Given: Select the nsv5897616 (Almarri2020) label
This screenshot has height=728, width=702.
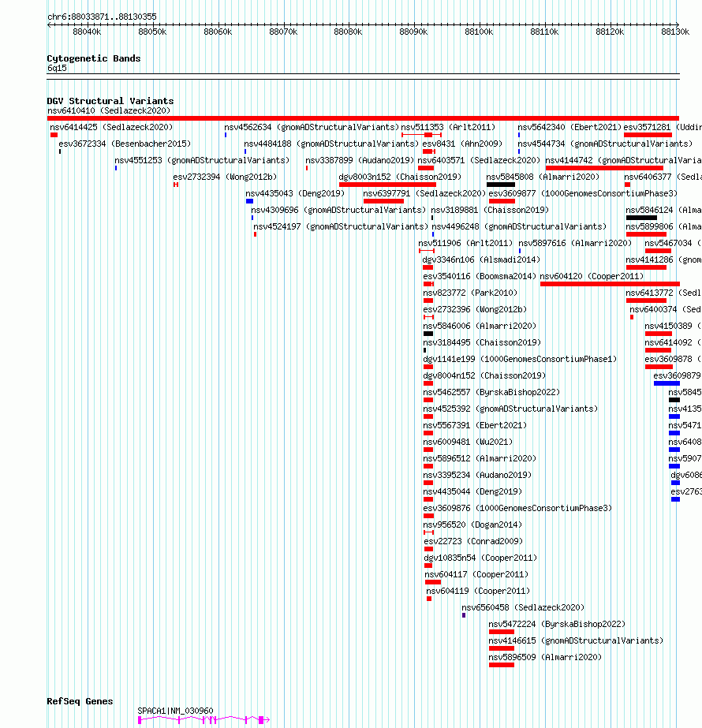Looking at the screenshot, I should tap(575, 243).
